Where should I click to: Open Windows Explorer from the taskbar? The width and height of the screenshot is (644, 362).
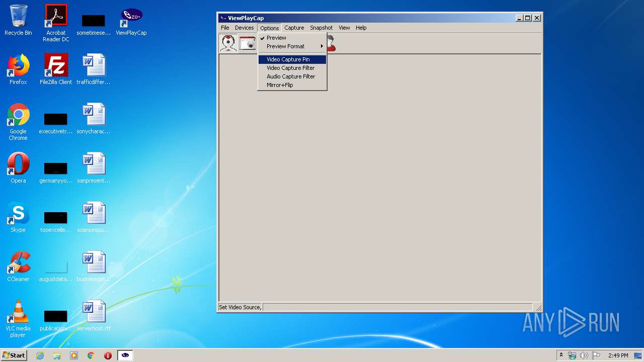point(57,355)
